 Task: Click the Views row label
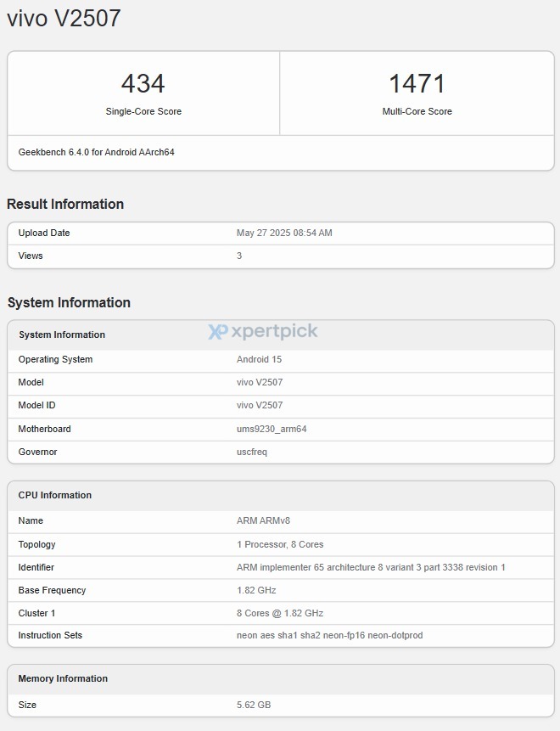coord(31,256)
